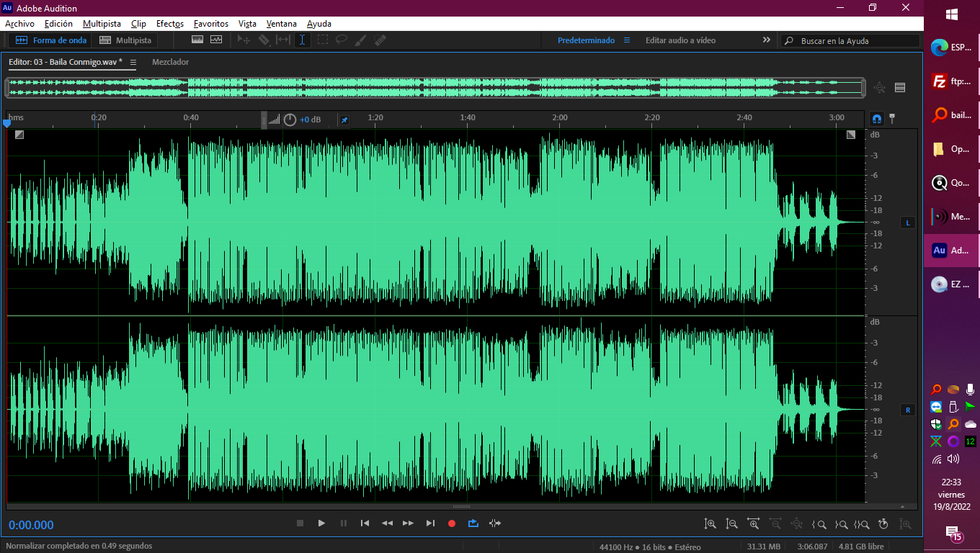The image size is (980, 553).
Task: Zoom in amplitude
Action: pos(710,524)
